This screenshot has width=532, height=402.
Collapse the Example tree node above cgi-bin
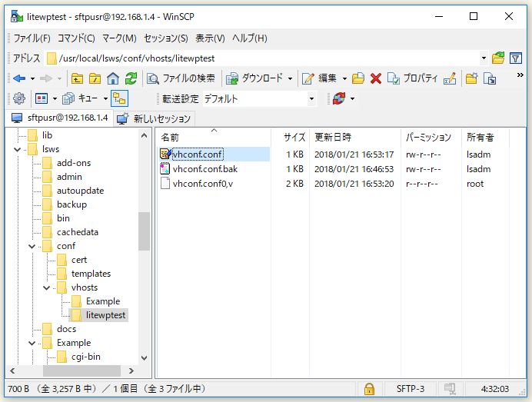tap(32, 343)
